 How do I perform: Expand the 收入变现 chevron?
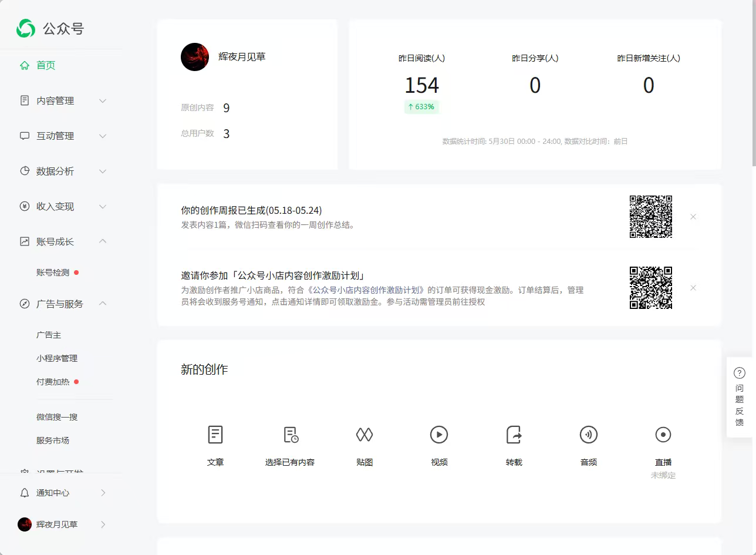tap(103, 207)
